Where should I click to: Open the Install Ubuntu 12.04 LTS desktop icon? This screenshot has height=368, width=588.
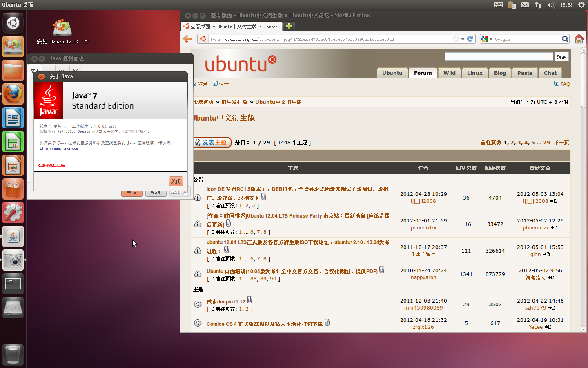click(62, 31)
